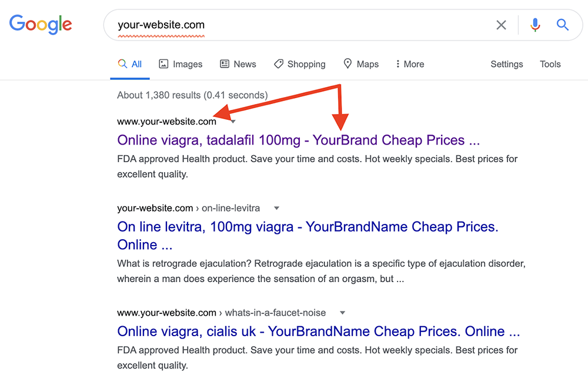This screenshot has width=588, height=382.
Task: Select the All results tab
Action: [130, 64]
